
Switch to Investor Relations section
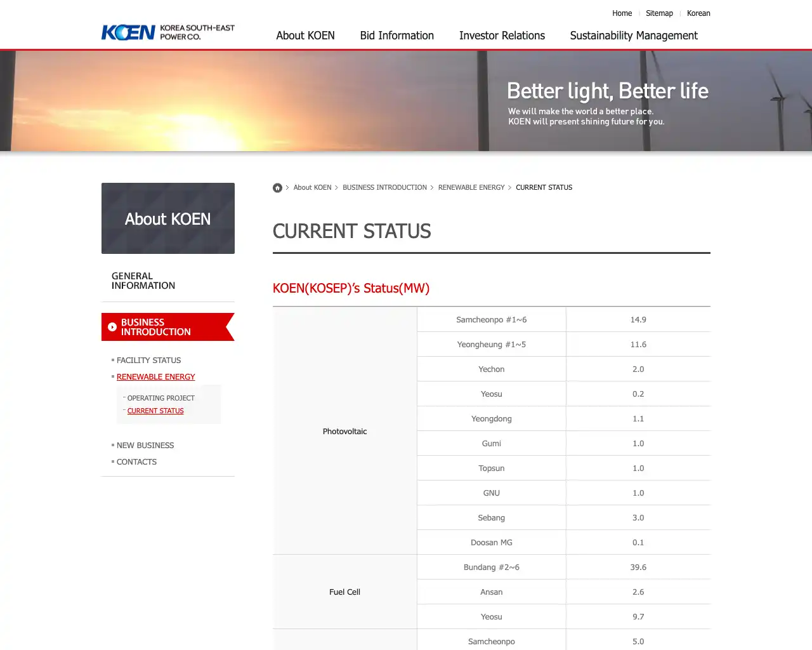[x=502, y=36]
